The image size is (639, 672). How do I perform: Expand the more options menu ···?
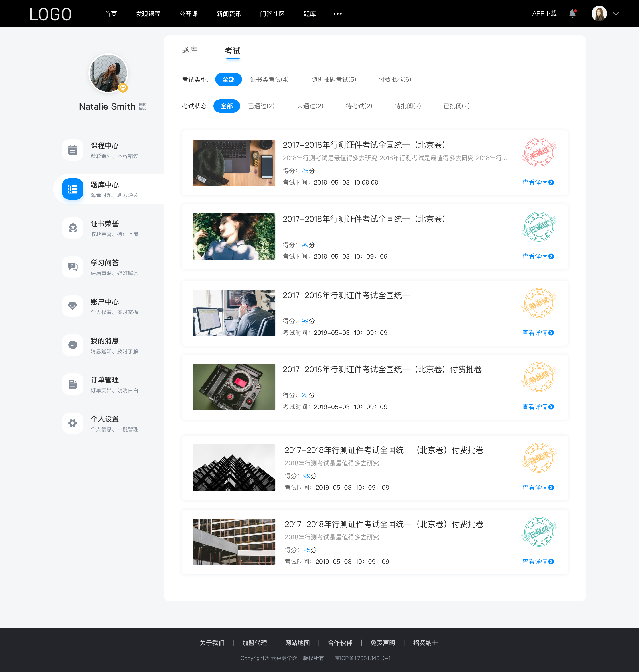click(337, 13)
